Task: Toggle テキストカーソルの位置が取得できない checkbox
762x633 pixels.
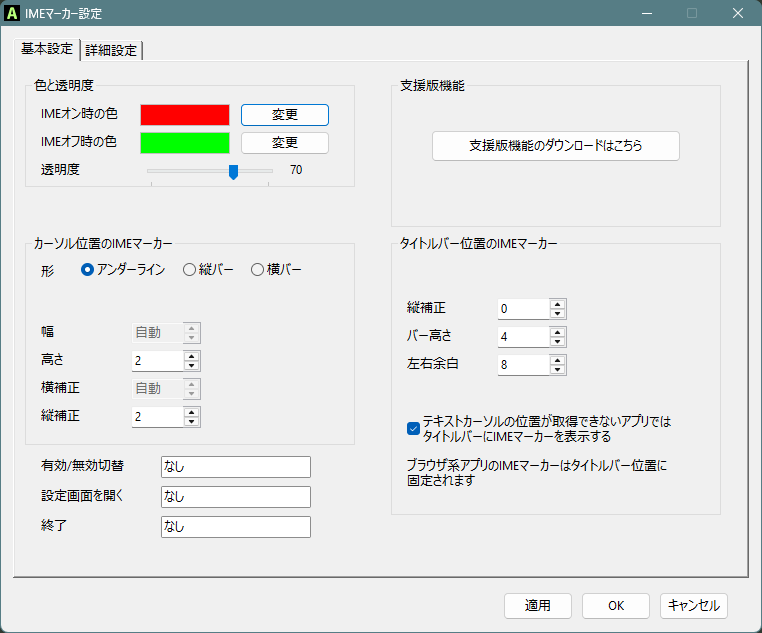Action: pyautogui.click(x=413, y=428)
